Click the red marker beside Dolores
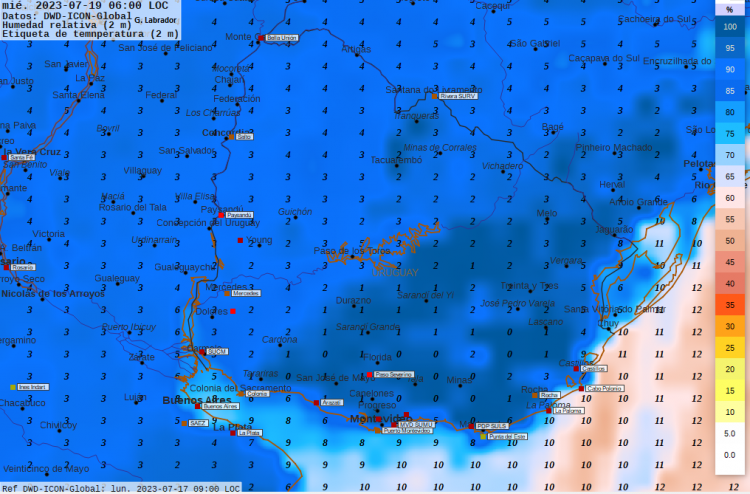 (x=233, y=311)
